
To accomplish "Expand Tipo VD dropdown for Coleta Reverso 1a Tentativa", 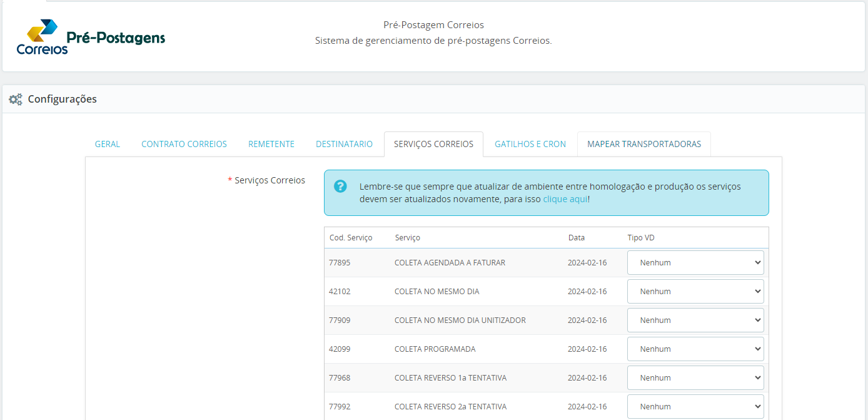I will [695, 378].
